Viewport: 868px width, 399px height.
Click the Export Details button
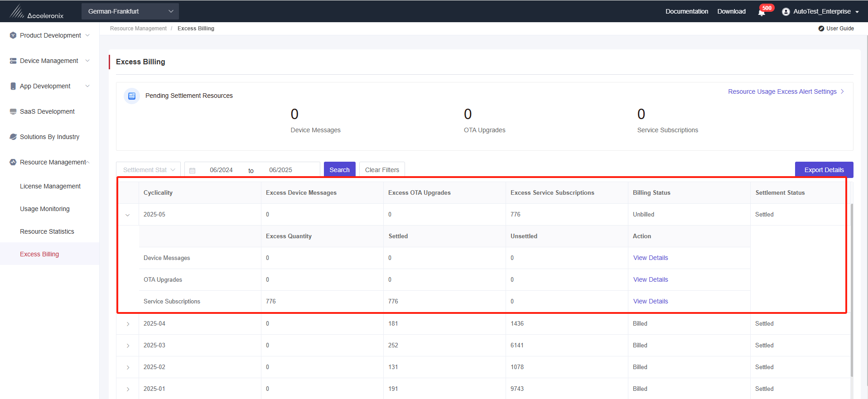[x=824, y=170]
